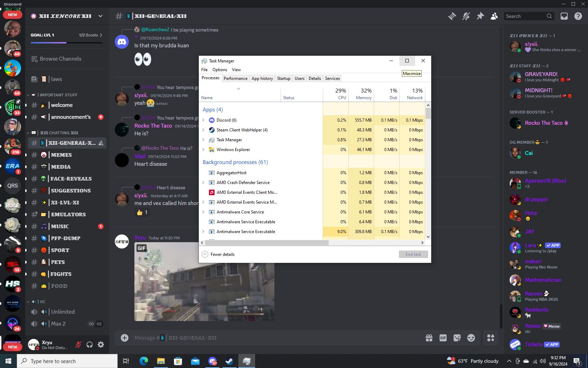Open Steam from the taskbar
The height and width of the screenshot is (368, 588).
(230, 361)
